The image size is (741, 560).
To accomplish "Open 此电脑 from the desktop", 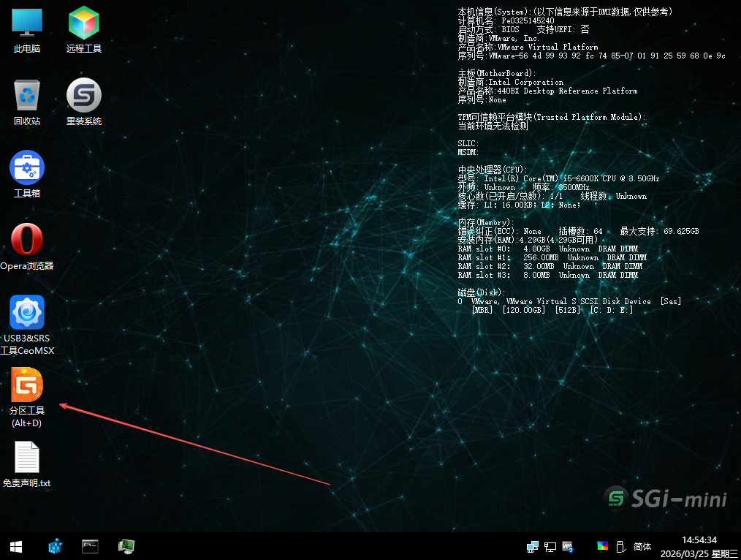I will coord(26,29).
